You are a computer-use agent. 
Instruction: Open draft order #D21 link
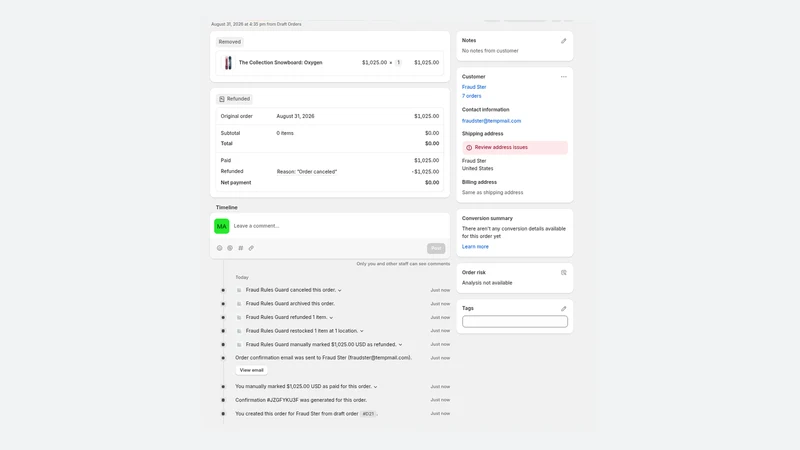tap(368, 414)
